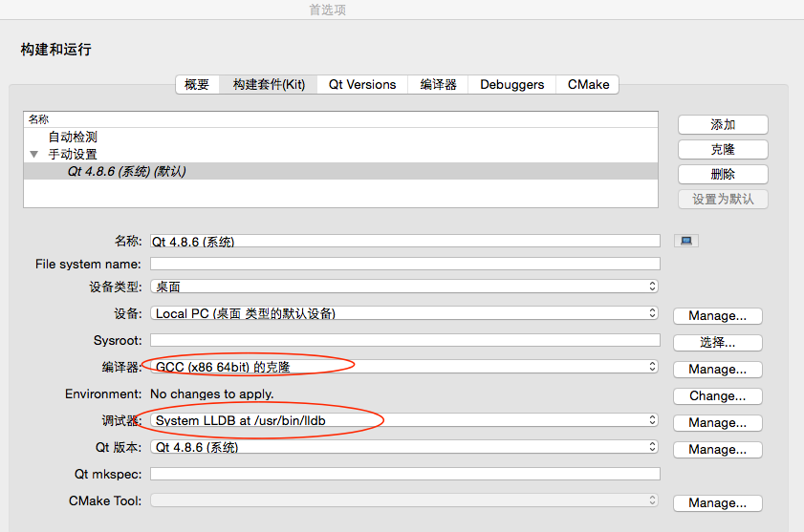This screenshot has height=532, width=804.
Task: Select the 手动设置 tree row
Action: 340,154
